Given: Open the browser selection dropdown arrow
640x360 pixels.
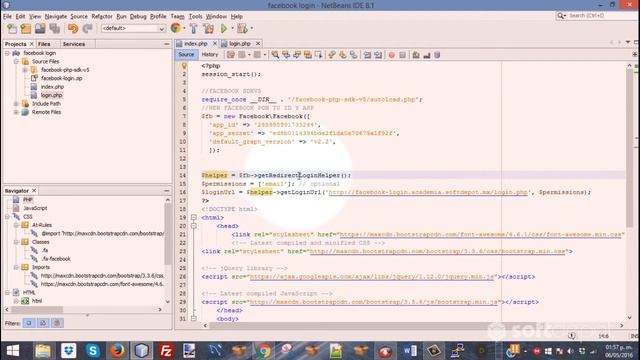Looking at the screenshot, I should click(x=184, y=29).
